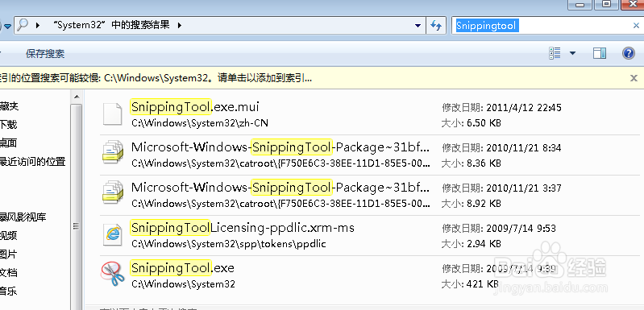Select file name SnippingTool.exe
Viewport: 644px width, 310px height.
pos(182,268)
